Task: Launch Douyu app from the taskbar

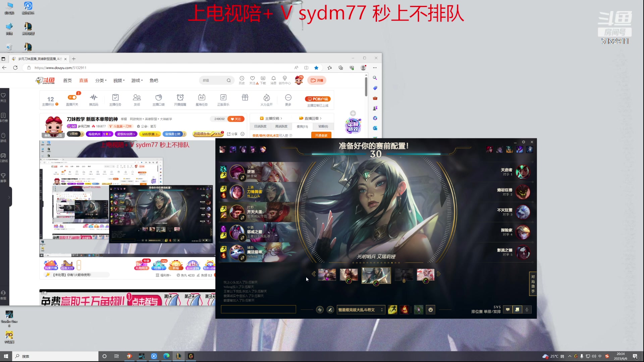Action: (129, 356)
